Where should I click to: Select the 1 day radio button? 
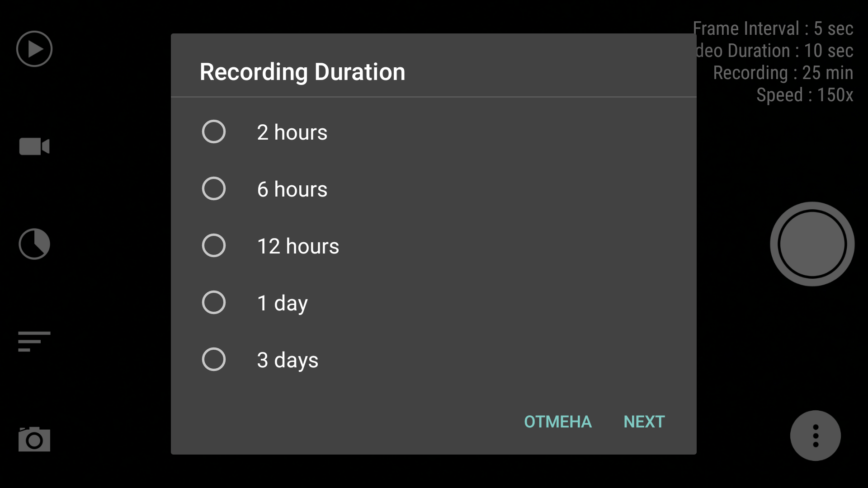click(x=214, y=302)
